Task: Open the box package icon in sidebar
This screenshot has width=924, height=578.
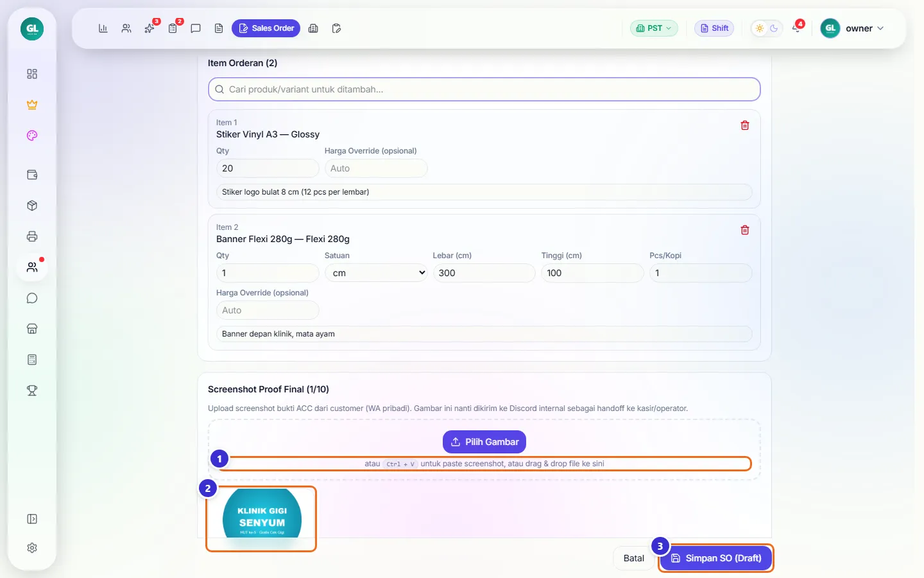Action: click(32, 206)
